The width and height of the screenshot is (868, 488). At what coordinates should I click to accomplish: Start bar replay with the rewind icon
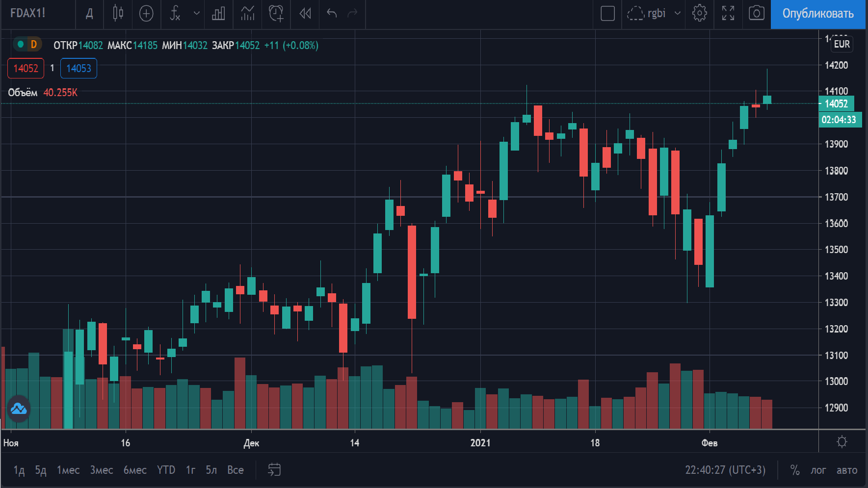[305, 13]
